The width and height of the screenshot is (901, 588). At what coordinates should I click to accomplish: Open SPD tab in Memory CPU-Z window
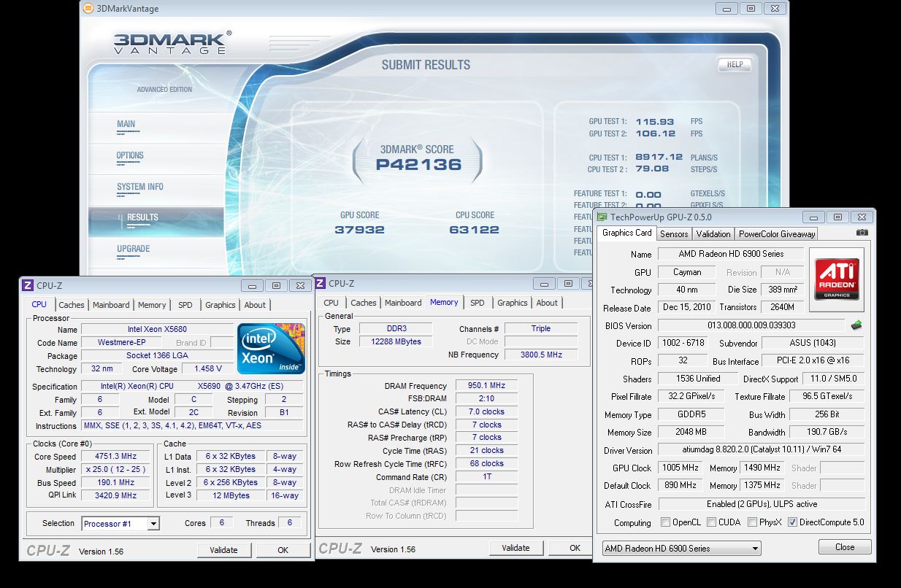tap(478, 303)
